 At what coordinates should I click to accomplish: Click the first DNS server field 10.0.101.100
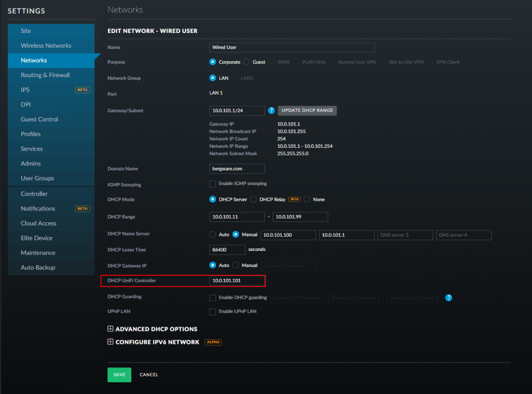coord(288,235)
